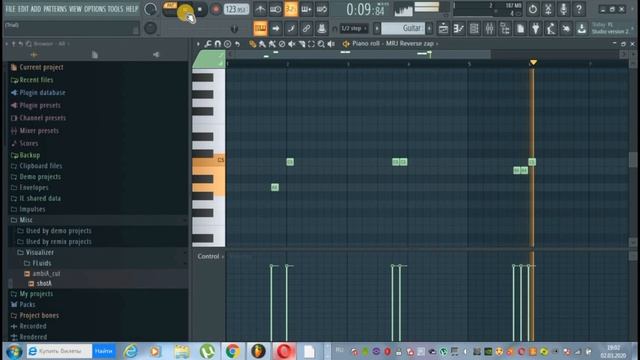Pick the Slice tool in piano roll
The image size is (640, 360).
click(302, 44)
